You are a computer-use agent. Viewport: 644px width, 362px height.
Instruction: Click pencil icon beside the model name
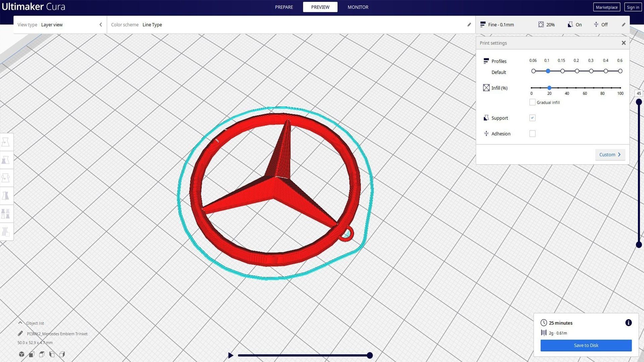20,334
